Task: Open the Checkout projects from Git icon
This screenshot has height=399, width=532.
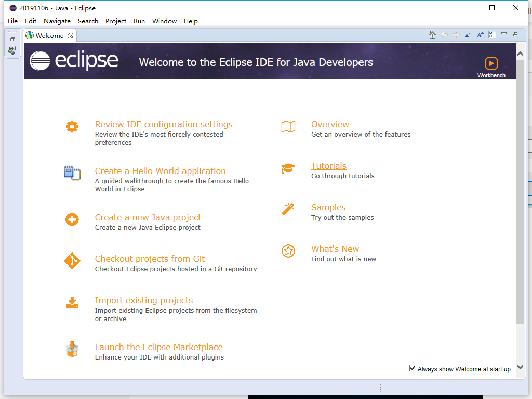Action: point(72,260)
